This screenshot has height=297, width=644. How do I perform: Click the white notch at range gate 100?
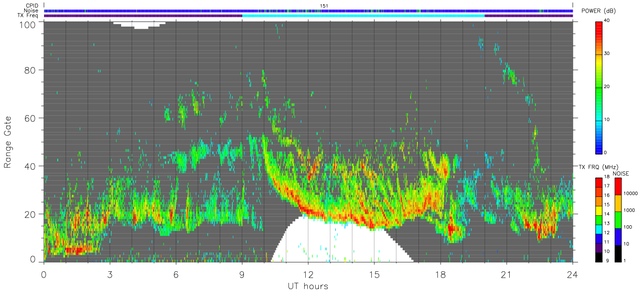click(139, 25)
